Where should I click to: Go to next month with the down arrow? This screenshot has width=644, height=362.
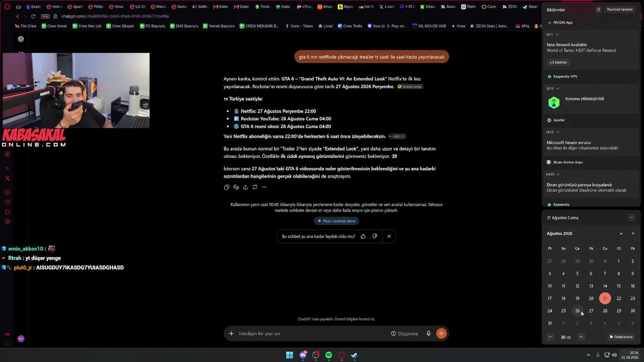[633, 234]
